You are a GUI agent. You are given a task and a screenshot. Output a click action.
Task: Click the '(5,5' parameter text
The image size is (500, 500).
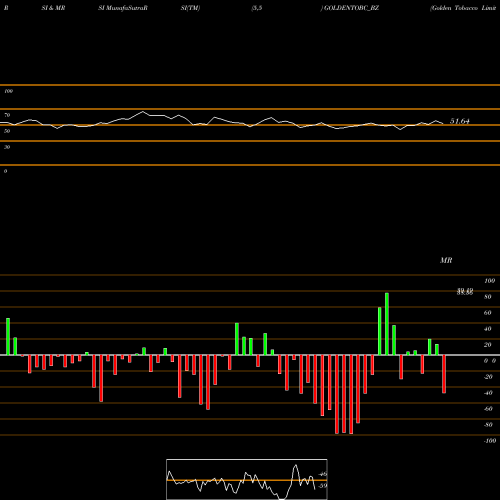click(257, 8)
